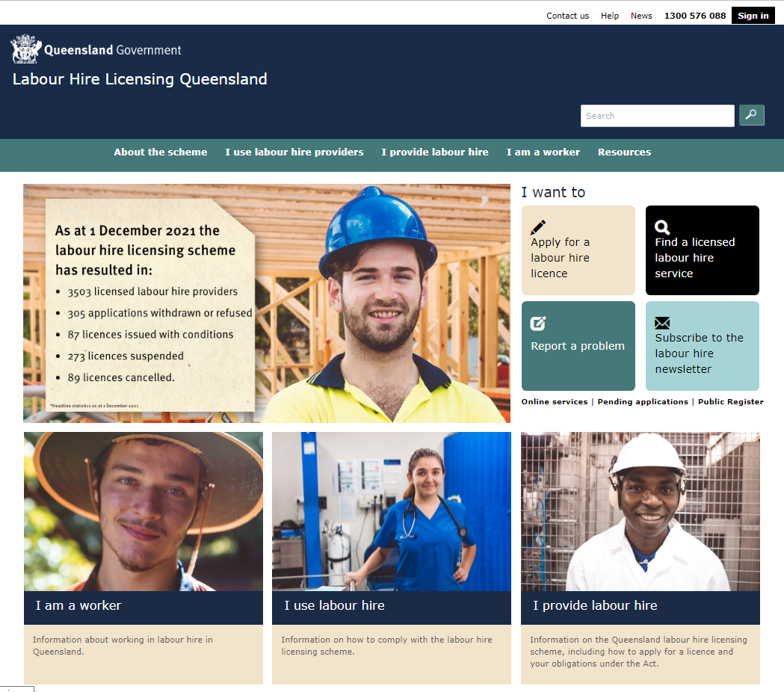Click the magnifier icon on black tile
Viewport: 784px width, 692px height.
(662, 227)
